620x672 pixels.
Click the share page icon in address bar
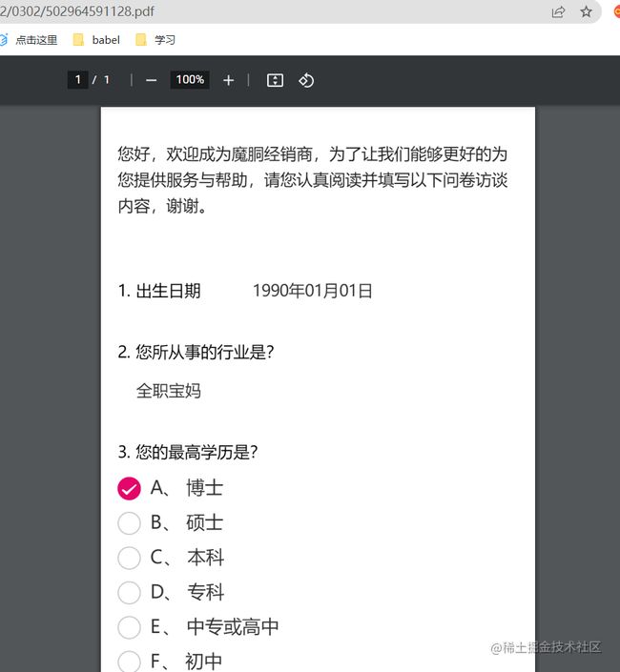tap(558, 11)
